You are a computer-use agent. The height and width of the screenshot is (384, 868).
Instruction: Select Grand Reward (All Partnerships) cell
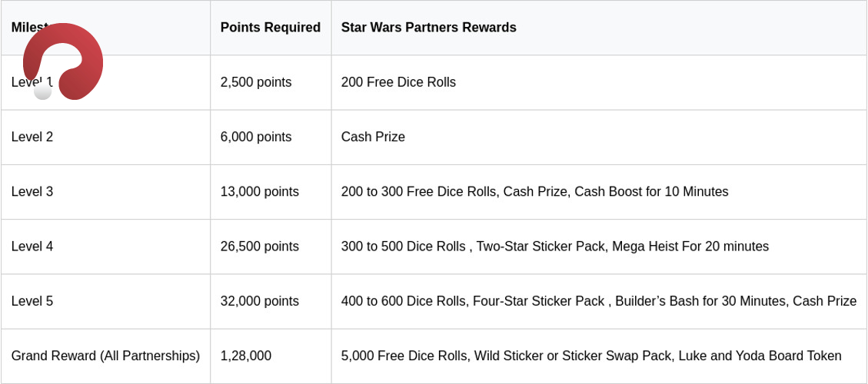point(105,356)
